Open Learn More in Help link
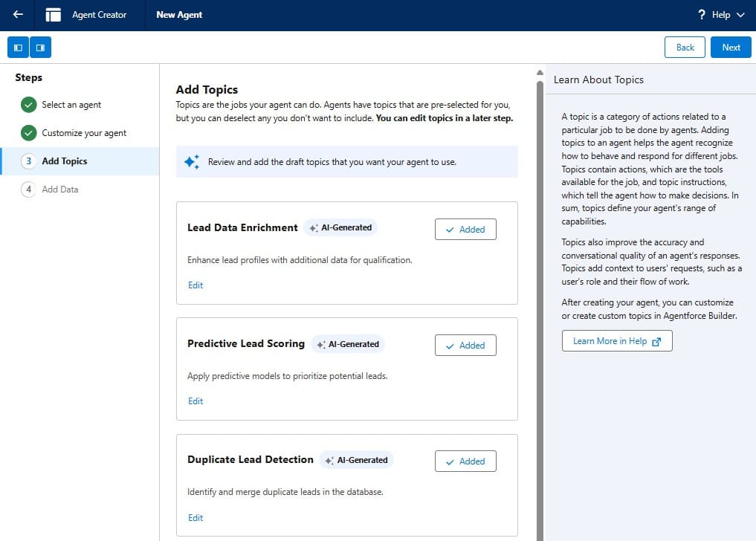Viewport: 756px width, 541px height. pyautogui.click(x=616, y=341)
